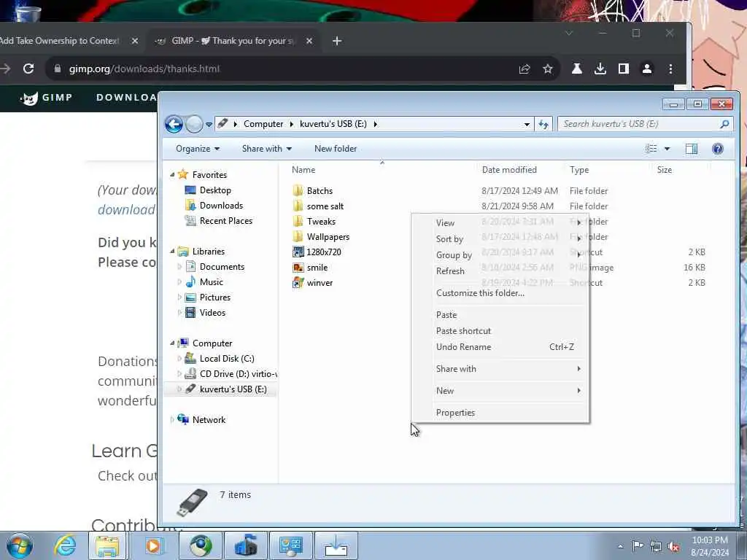This screenshot has width=747, height=560.
Task: Select the 1280x720 shortcut
Action: [x=323, y=252]
